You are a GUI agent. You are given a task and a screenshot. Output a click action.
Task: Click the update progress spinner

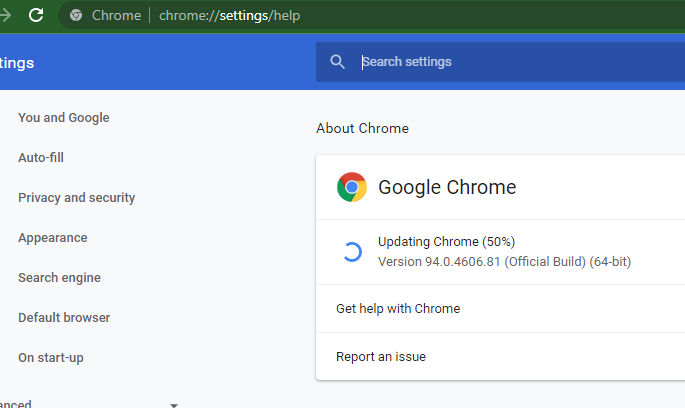352,252
